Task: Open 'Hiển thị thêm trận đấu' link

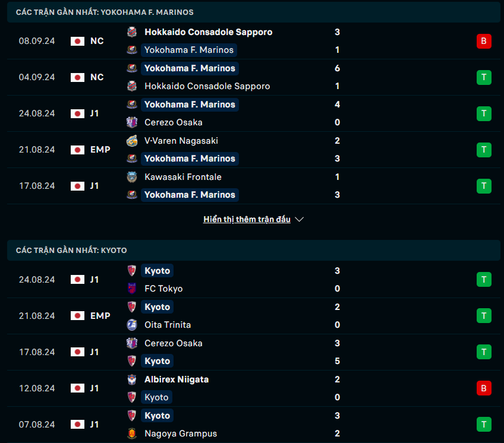Action: click(x=247, y=219)
